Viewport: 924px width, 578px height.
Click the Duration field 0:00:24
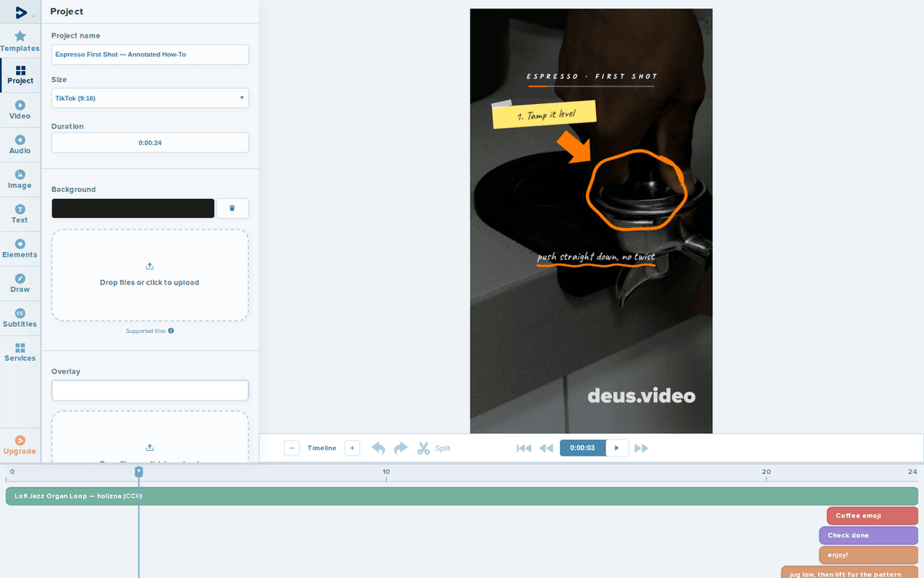pos(150,143)
